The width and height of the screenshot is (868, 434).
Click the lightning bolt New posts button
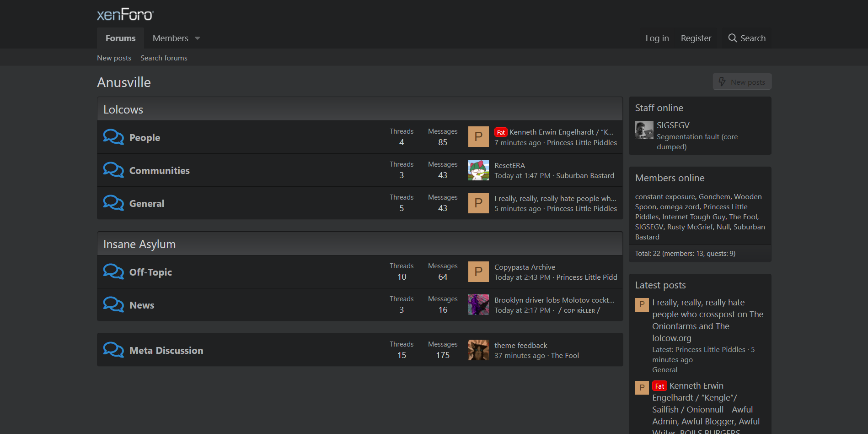point(742,82)
